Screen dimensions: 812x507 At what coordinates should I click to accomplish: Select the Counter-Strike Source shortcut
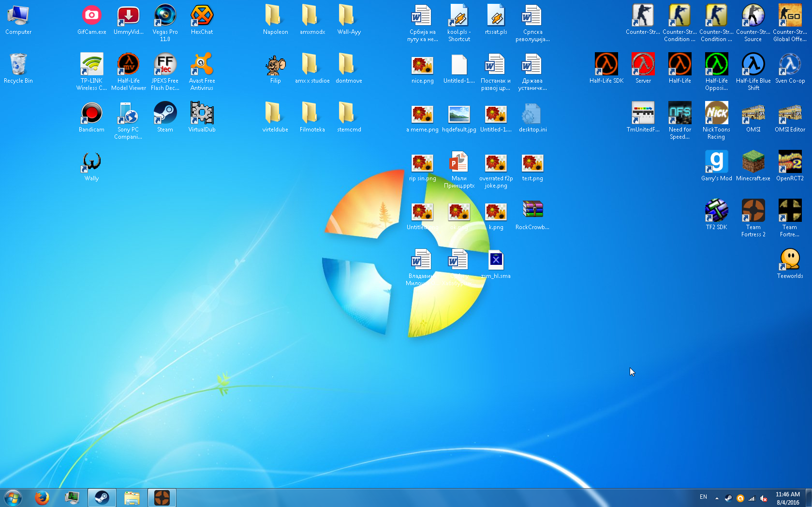753,23
